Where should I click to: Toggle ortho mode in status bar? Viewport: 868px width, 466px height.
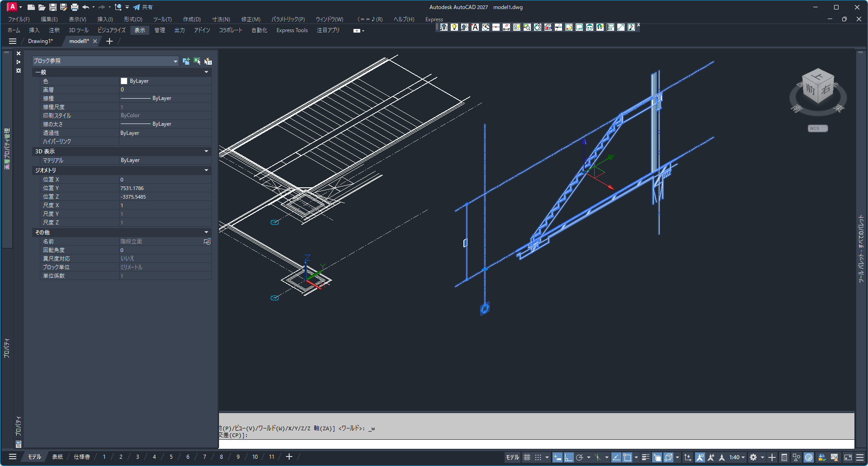pyautogui.click(x=568, y=457)
